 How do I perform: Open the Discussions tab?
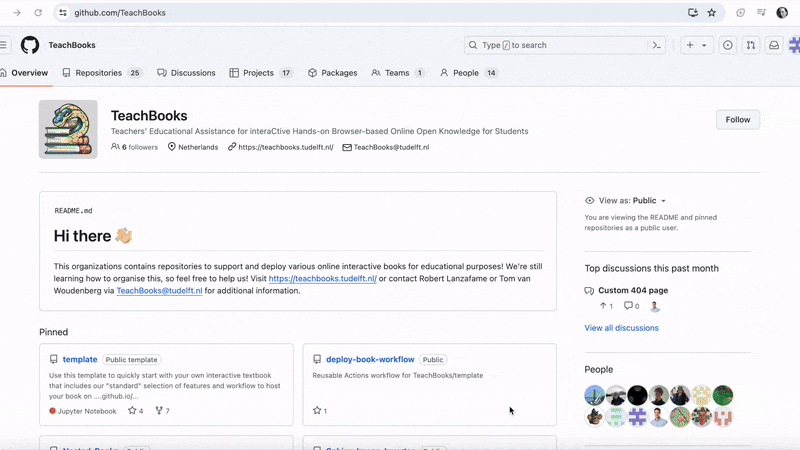(x=186, y=73)
